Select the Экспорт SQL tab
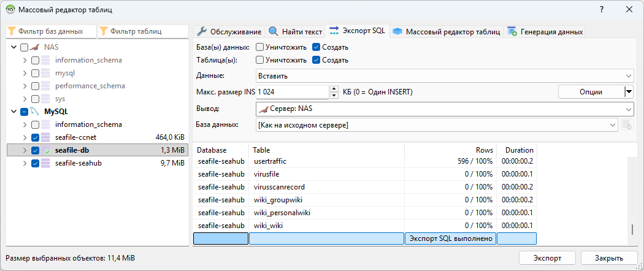This screenshot has height=271, width=644. pyautogui.click(x=358, y=31)
